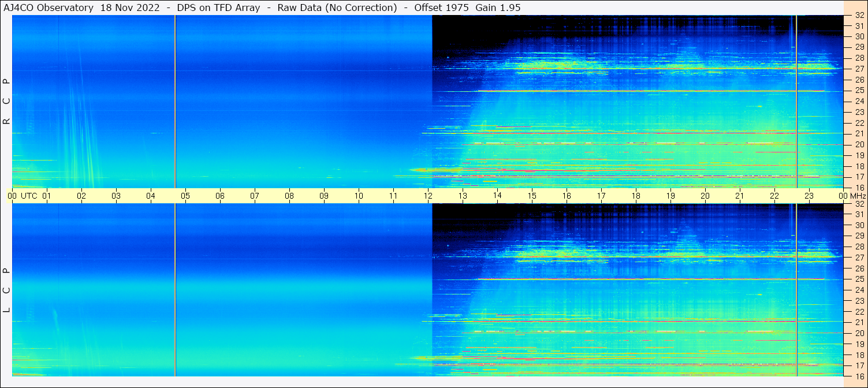Click the Gain 1.95 value
The height and width of the screenshot is (388, 868).
pos(498,8)
